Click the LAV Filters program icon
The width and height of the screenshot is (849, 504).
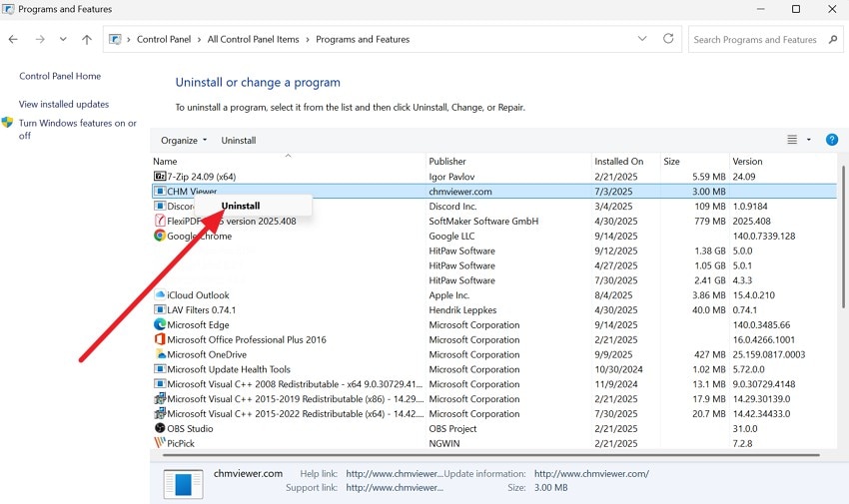click(160, 309)
